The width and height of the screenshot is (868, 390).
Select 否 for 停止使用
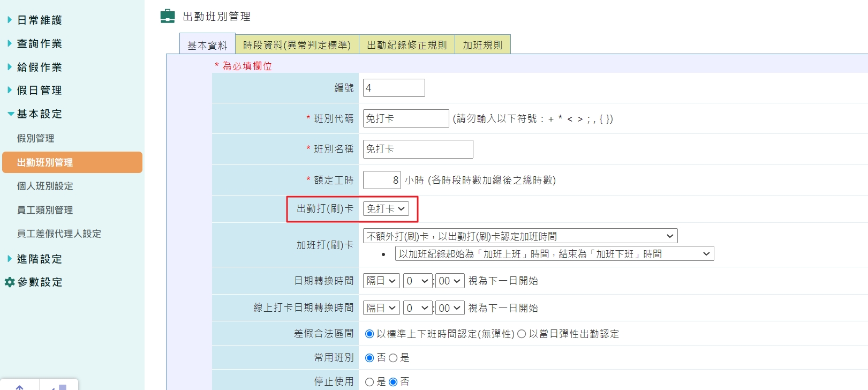click(x=393, y=382)
